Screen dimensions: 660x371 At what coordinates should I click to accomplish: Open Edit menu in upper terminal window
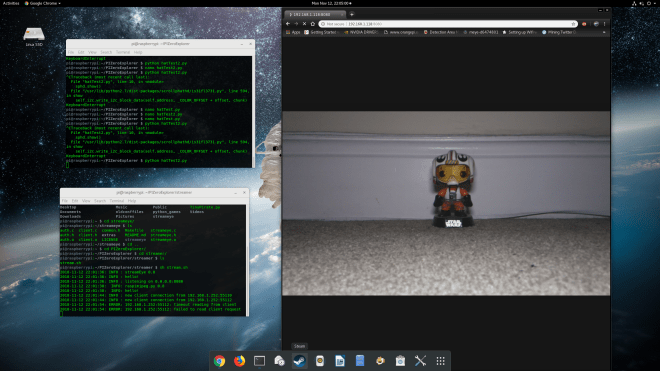(81, 52)
